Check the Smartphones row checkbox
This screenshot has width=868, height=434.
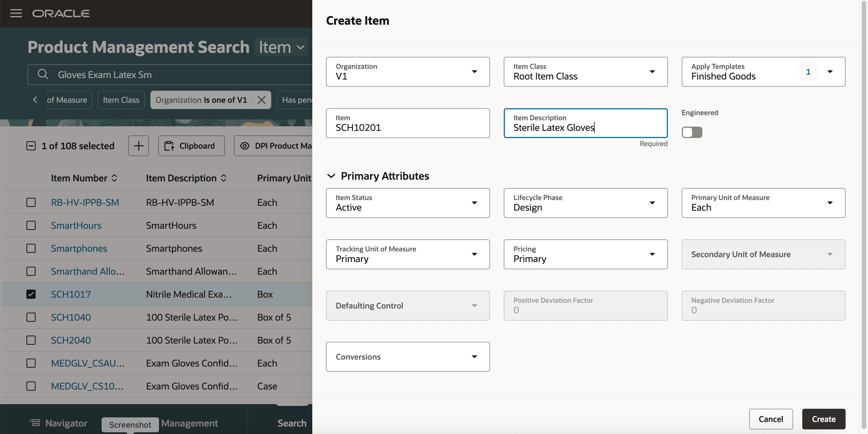31,248
